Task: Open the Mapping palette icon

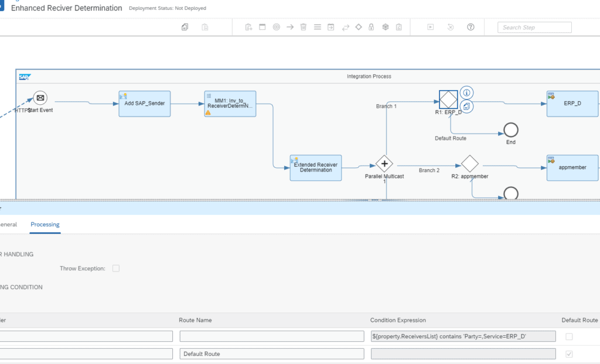Action: (317, 27)
